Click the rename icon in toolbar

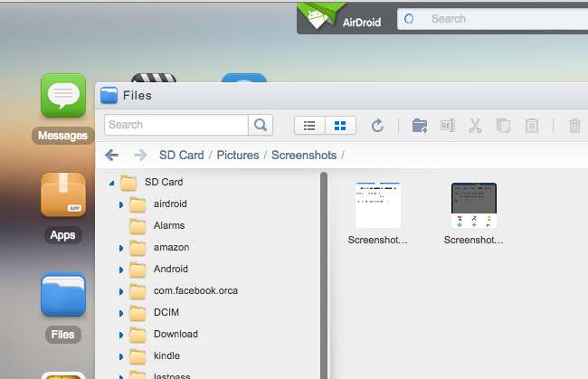(448, 126)
